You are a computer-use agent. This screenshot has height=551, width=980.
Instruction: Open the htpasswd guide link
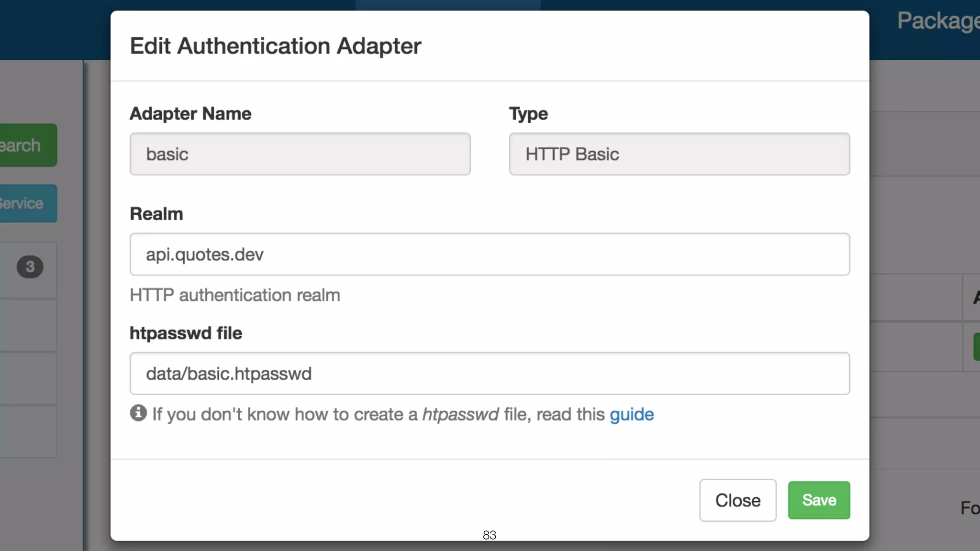632,414
